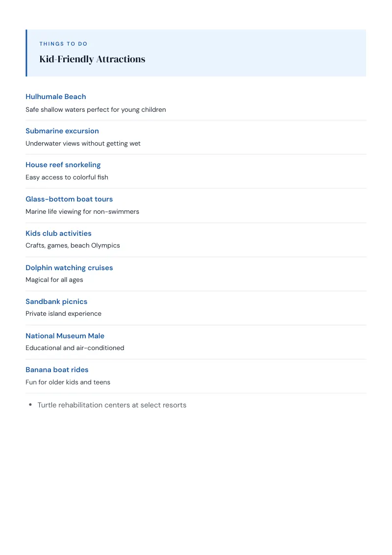Click 'Educational and air-conditioned' description
Viewport: 392px width, 555px height.
click(74, 348)
